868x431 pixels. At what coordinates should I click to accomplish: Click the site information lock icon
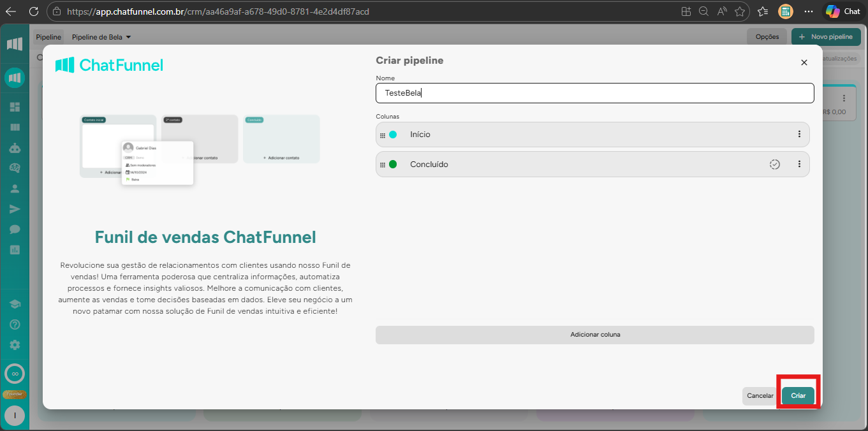point(57,11)
